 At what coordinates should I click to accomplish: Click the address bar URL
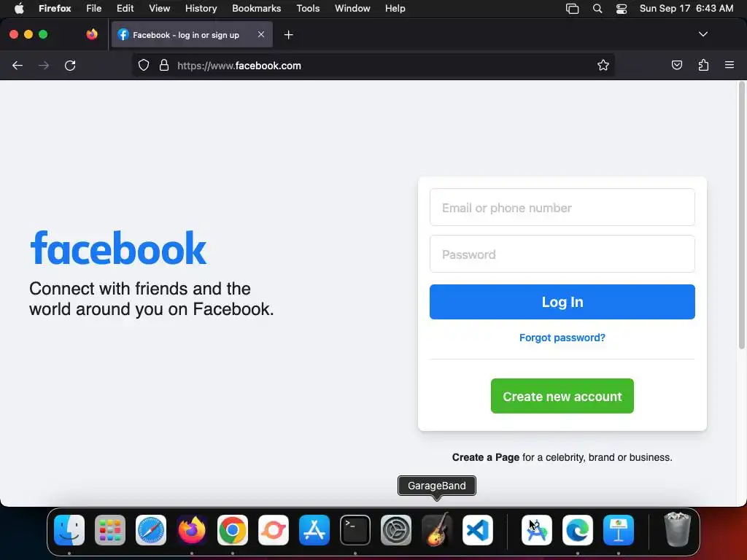[x=239, y=66]
